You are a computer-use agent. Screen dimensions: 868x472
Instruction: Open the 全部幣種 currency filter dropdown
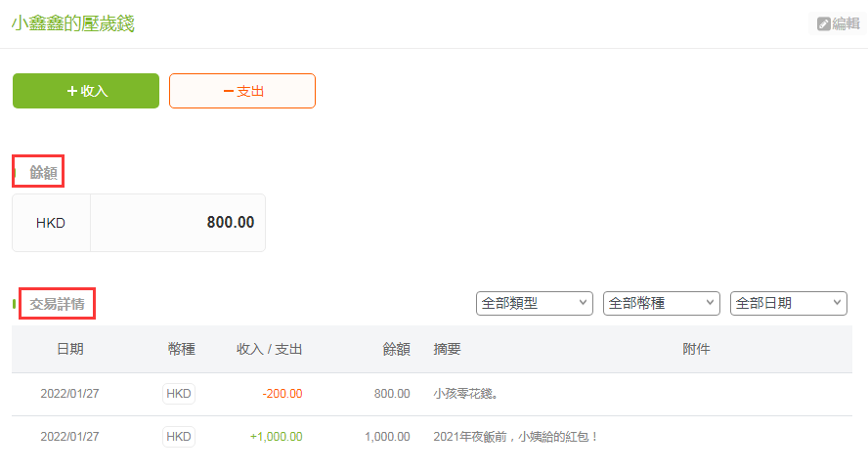pos(662,303)
